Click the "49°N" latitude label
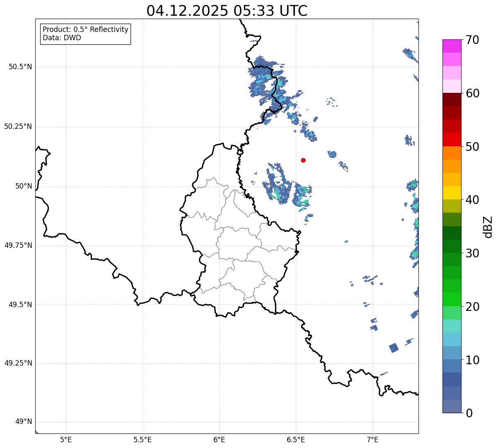The height and width of the screenshot is (448, 498). [24, 422]
